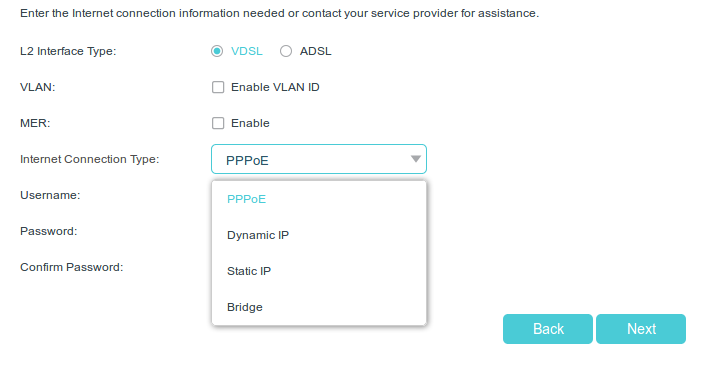The width and height of the screenshot is (717, 374).
Task: Click the Internet Connection Type label
Action: pos(90,159)
